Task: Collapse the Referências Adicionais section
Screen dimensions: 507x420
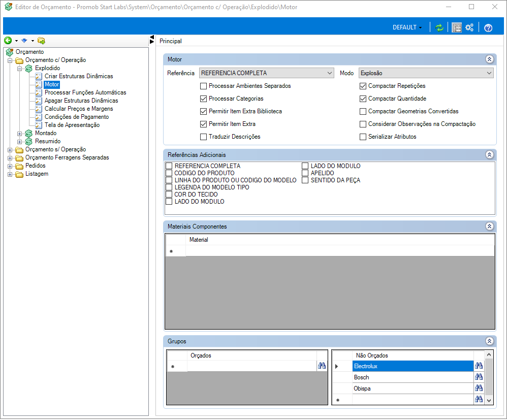Action: pos(489,154)
